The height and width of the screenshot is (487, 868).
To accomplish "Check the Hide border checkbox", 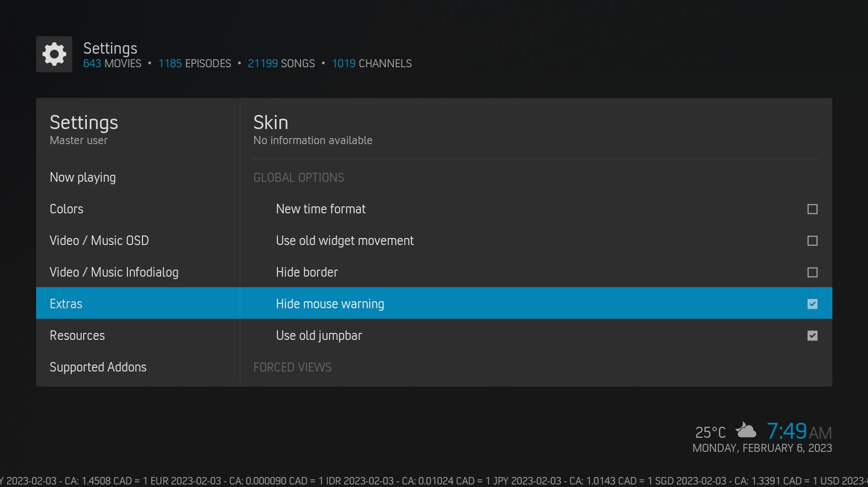I will (812, 272).
